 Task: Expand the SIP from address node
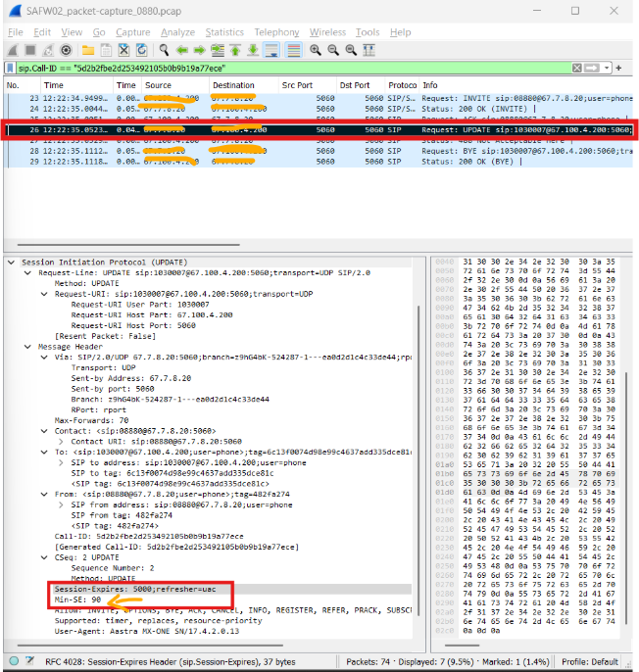click(61, 504)
